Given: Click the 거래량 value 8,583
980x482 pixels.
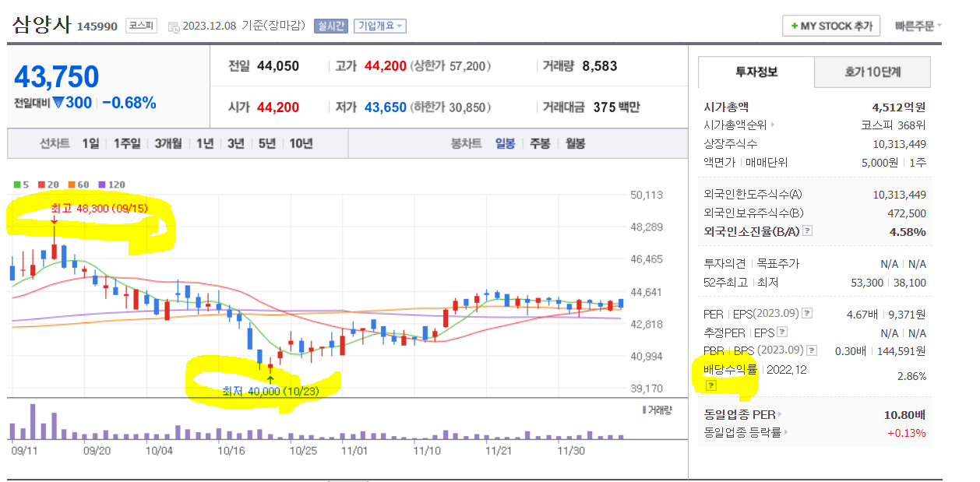Looking at the screenshot, I should point(600,66).
